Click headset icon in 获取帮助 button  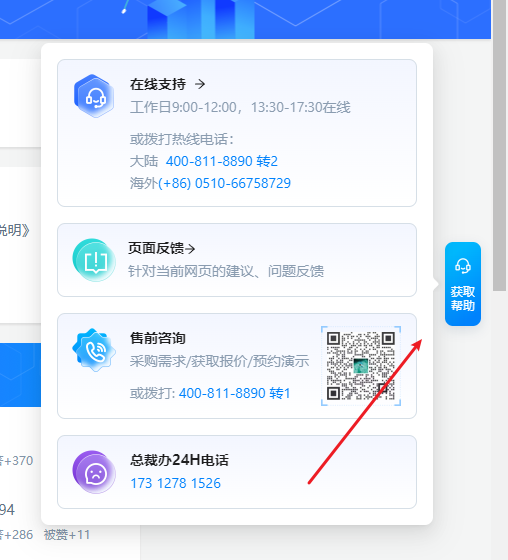tap(463, 266)
